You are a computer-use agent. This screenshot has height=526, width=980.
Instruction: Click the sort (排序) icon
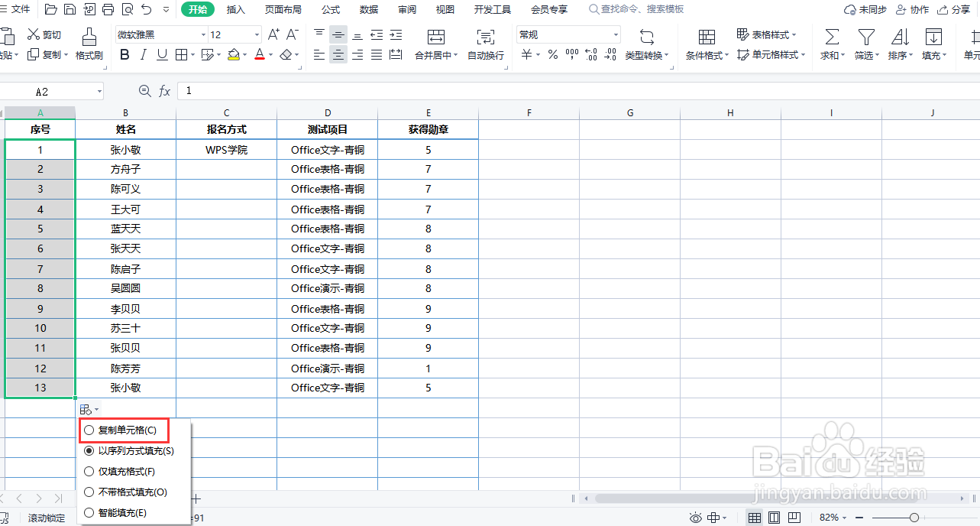click(x=900, y=37)
